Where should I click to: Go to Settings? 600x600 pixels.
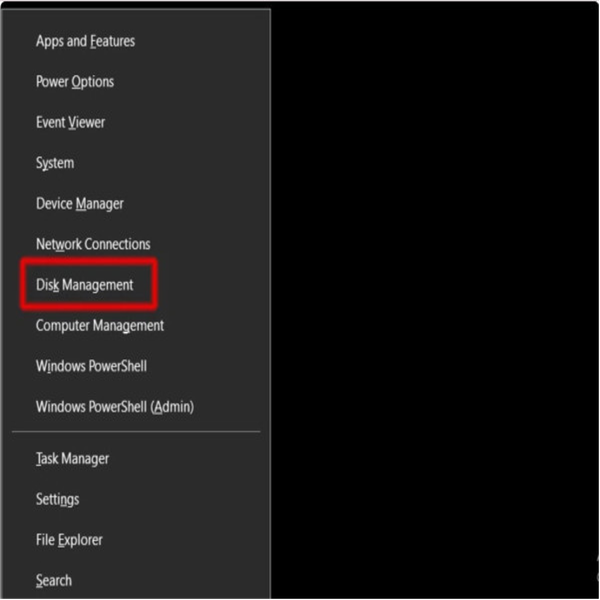(x=57, y=499)
